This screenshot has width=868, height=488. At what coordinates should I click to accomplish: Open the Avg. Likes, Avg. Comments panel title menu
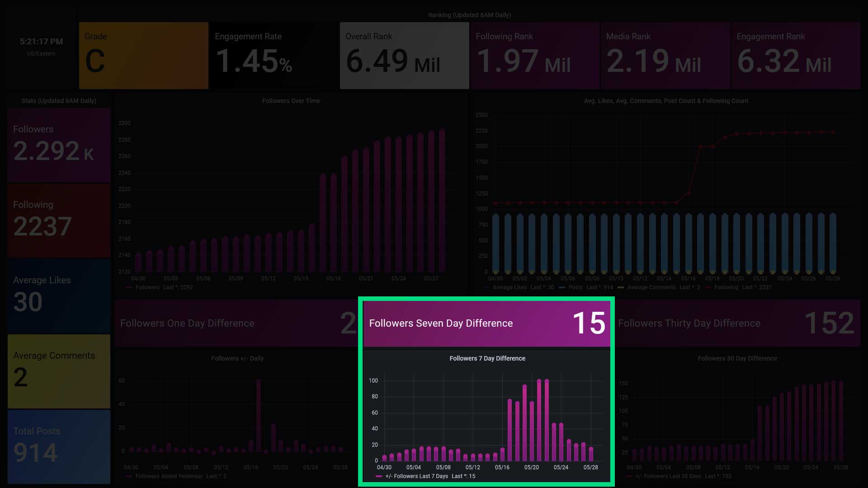pos(665,101)
